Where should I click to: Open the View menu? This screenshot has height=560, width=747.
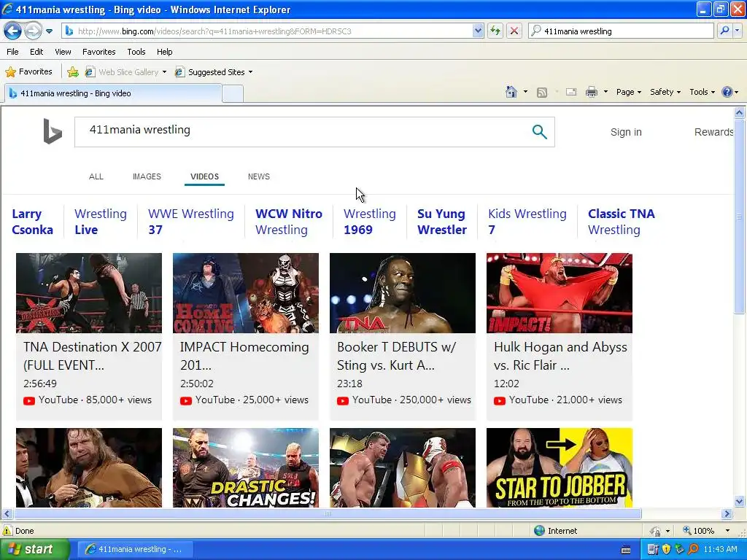click(x=63, y=52)
